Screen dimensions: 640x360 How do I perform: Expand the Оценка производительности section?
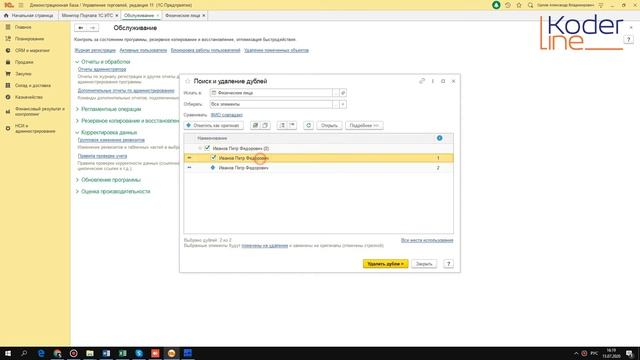point(77,191)
